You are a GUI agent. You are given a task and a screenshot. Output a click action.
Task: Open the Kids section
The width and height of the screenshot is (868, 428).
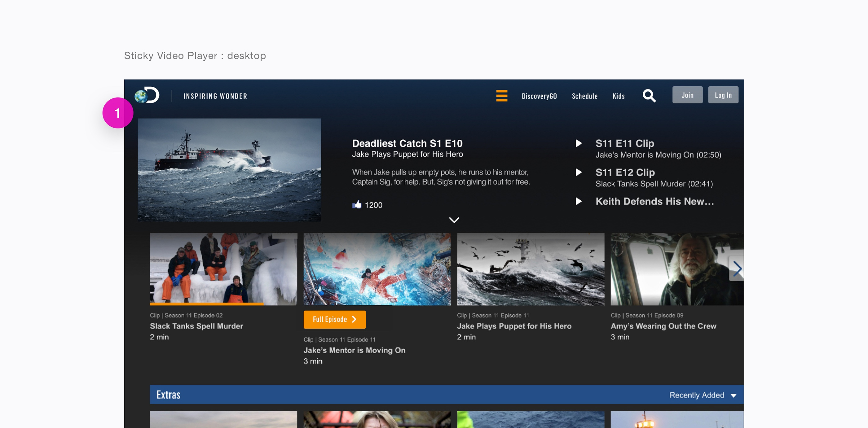point(618,96)
